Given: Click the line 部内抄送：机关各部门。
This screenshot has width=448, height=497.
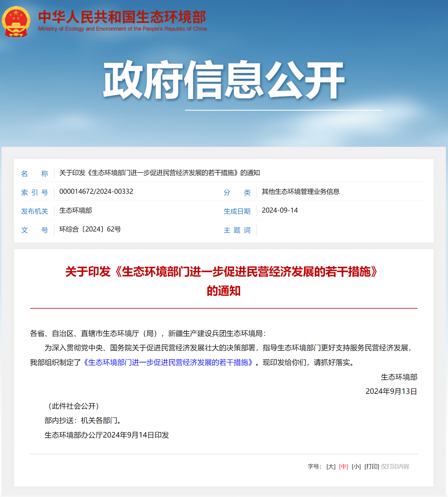Looking at the screenshot, I should point(83,420).
